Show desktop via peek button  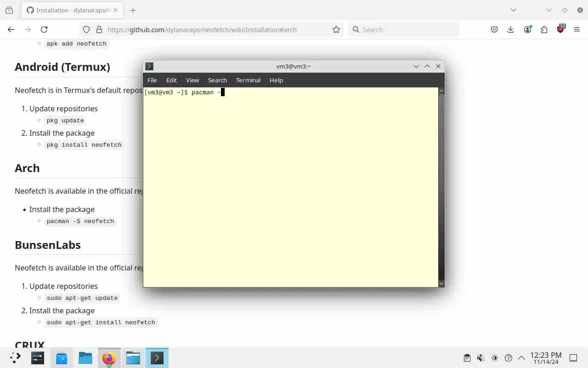pyautogui.click(x=573, y=358)
